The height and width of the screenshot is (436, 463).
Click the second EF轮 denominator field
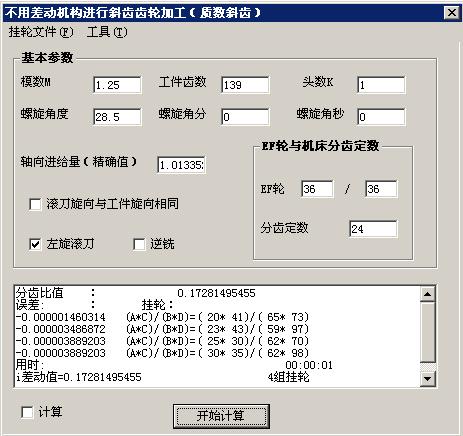(x=381, y=189)
